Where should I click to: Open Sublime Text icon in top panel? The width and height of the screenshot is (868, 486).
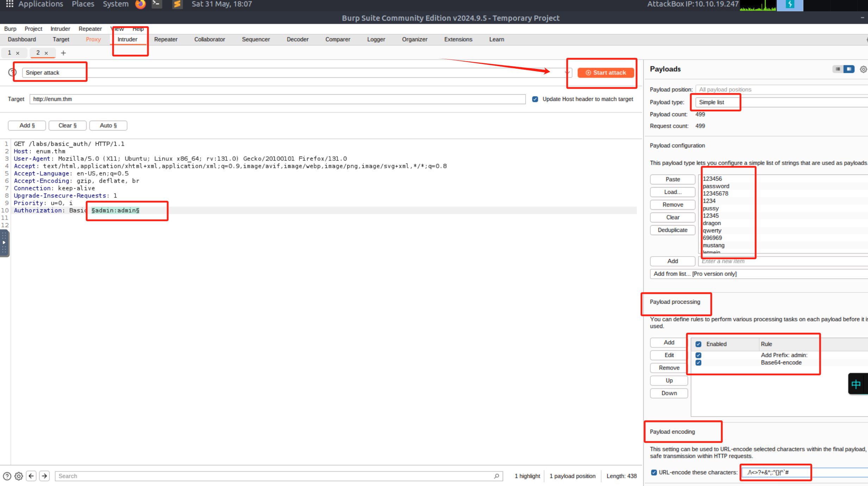click(177, 4)
